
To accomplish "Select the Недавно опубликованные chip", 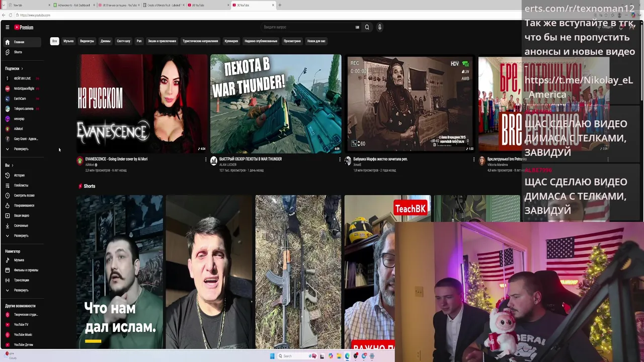I will pyautogui.click(x=261, y=41).
